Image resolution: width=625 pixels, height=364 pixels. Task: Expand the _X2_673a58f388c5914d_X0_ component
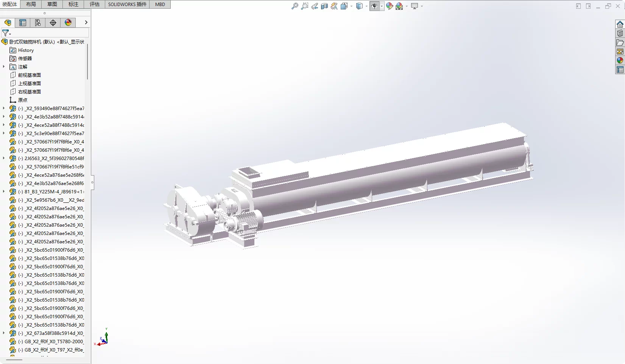click(4, 333)
